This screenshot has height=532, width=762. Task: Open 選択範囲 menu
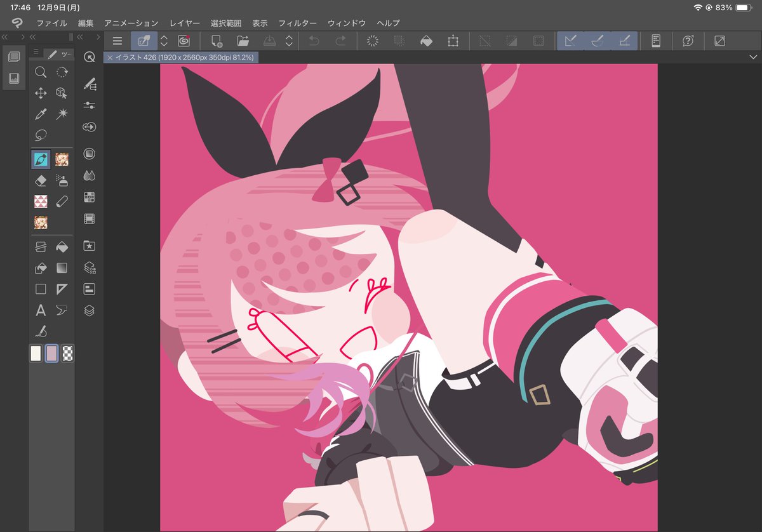coord(225,23)
